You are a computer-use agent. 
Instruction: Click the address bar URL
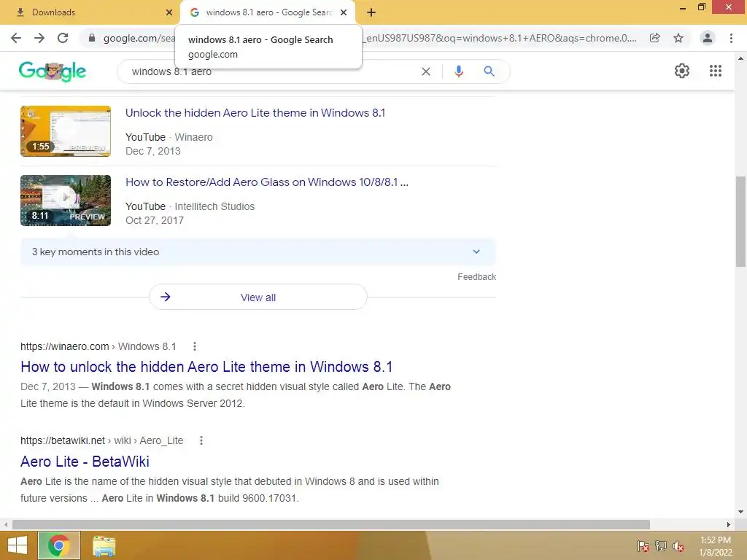(x=499, y=38)
